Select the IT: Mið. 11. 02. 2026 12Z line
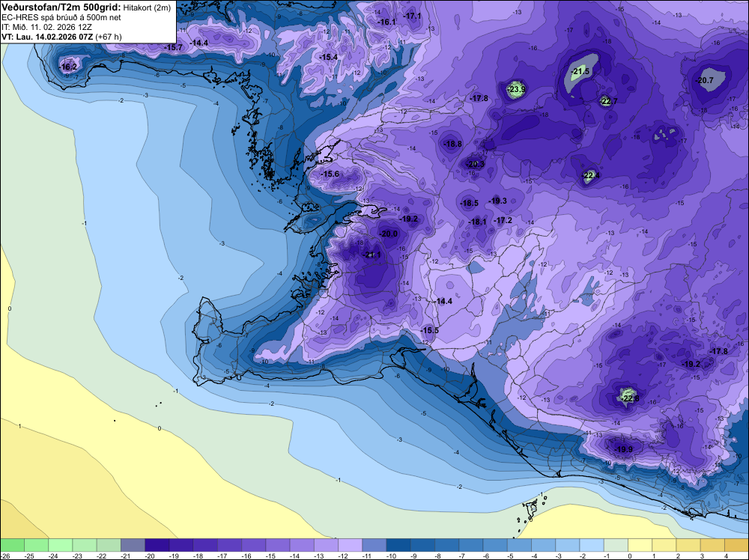The image size is (749, 560). [x=46, y=27]
